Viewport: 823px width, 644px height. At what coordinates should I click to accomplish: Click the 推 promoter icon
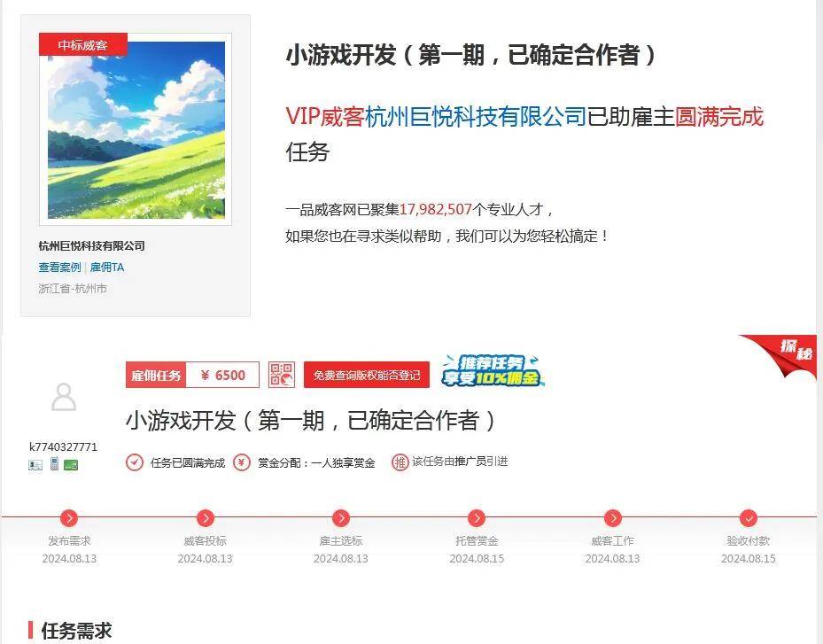tap(400, 462)
